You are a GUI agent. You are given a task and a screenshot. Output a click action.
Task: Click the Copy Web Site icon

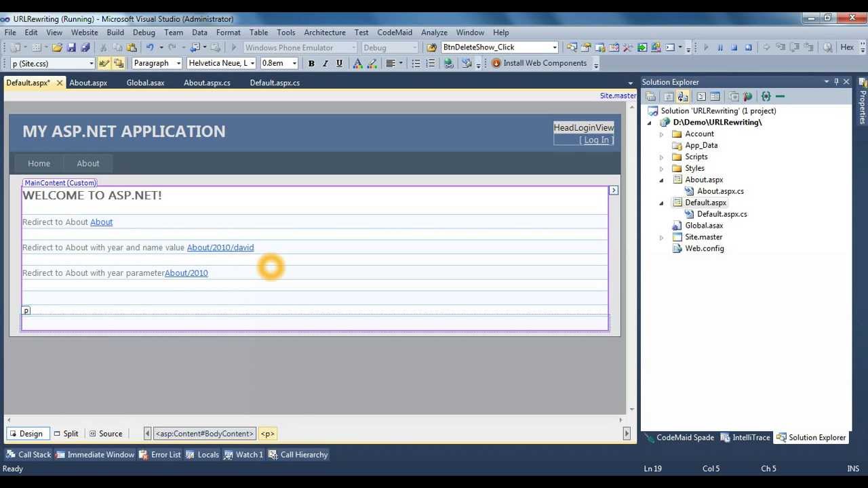coord(733,96)
